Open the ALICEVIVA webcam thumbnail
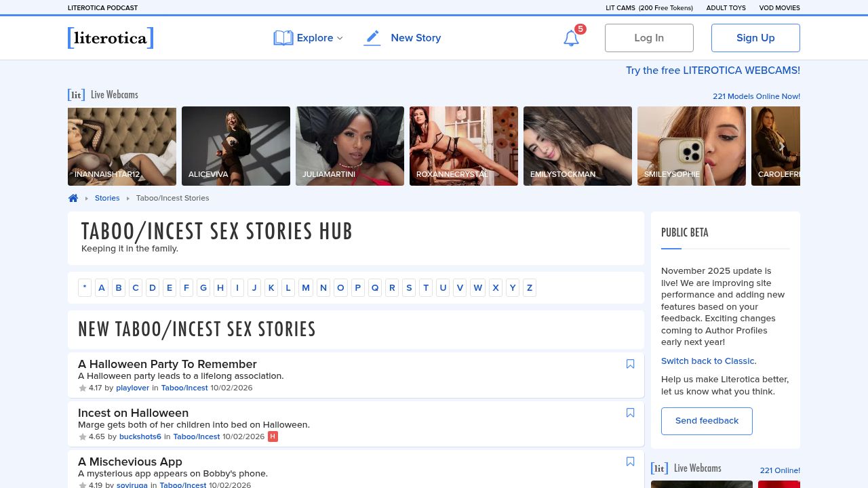The width and height of the screenshot is (868, 488). point(236,146)
